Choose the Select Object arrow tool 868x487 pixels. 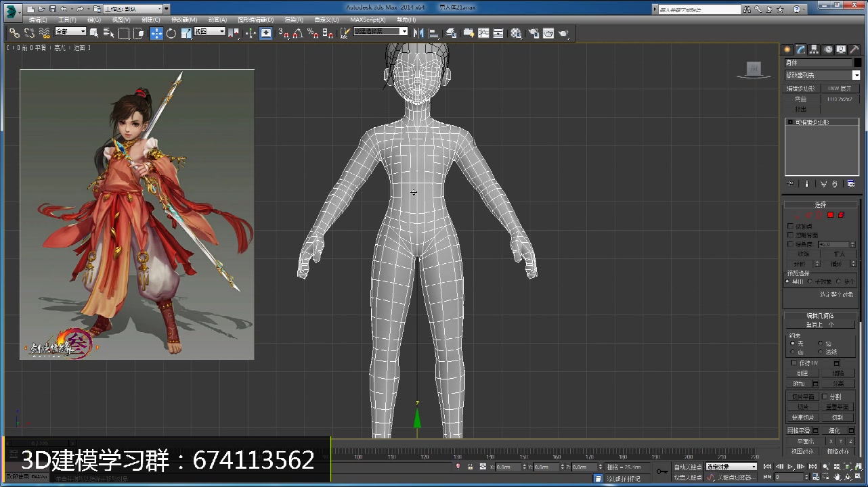[93, 32]
